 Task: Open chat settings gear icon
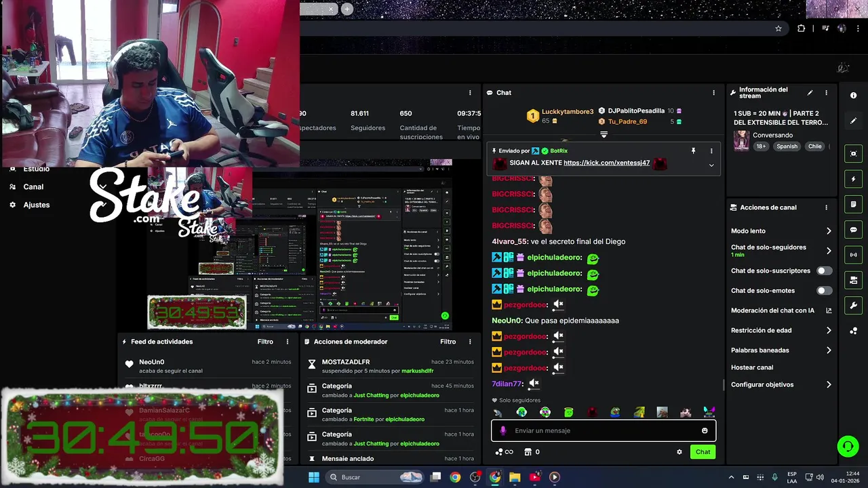coord(679,452)
